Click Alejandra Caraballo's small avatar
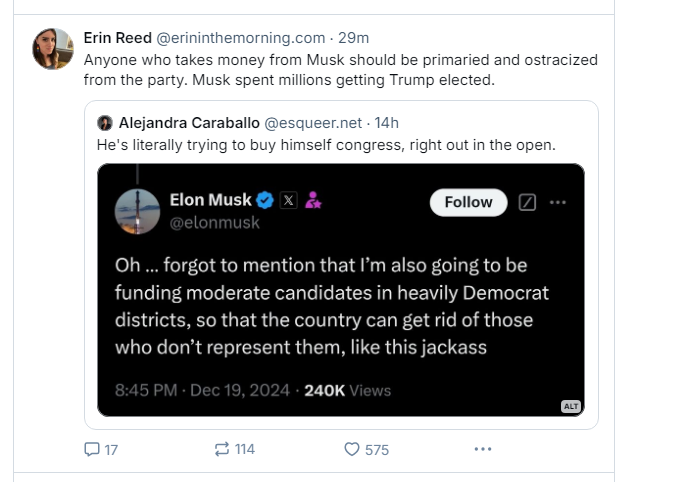The width and height of the screenshot is (695, 482). (105, 123)
